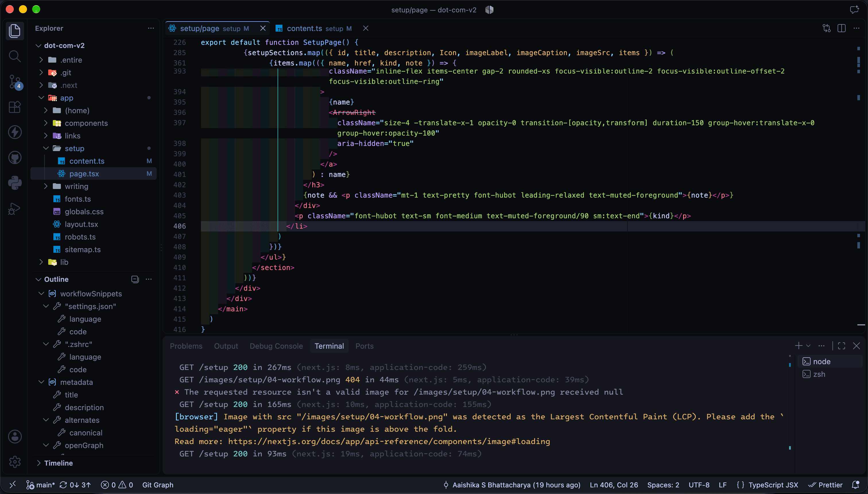Open the chat icon in title bar
Viewport: 868px width, 494px height.
(854, 9)
